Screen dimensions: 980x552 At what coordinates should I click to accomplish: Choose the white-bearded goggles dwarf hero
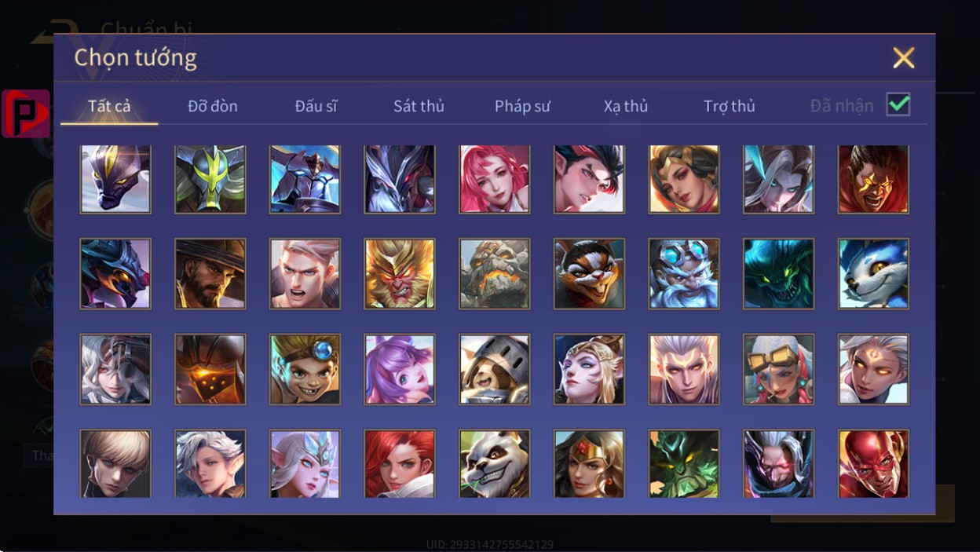(684, 273)
